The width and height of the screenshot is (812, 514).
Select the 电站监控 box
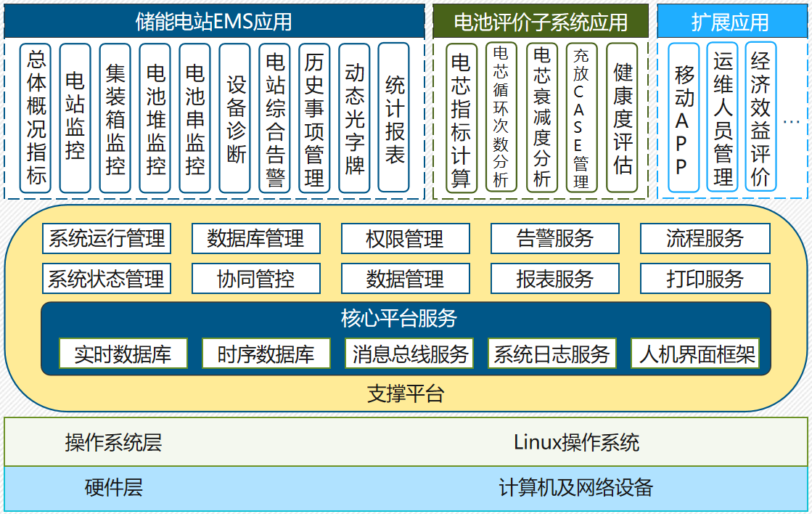click(75, 118)
